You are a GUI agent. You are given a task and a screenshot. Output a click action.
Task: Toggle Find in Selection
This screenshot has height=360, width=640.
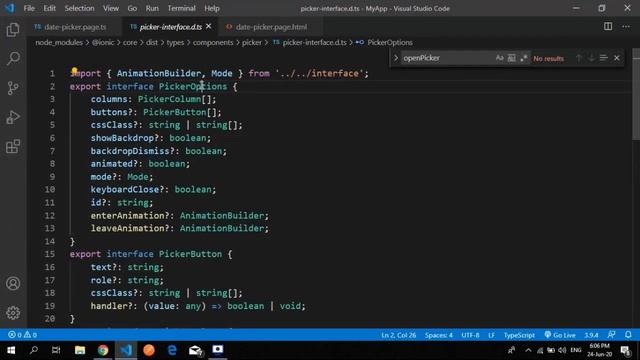[604, 58]
